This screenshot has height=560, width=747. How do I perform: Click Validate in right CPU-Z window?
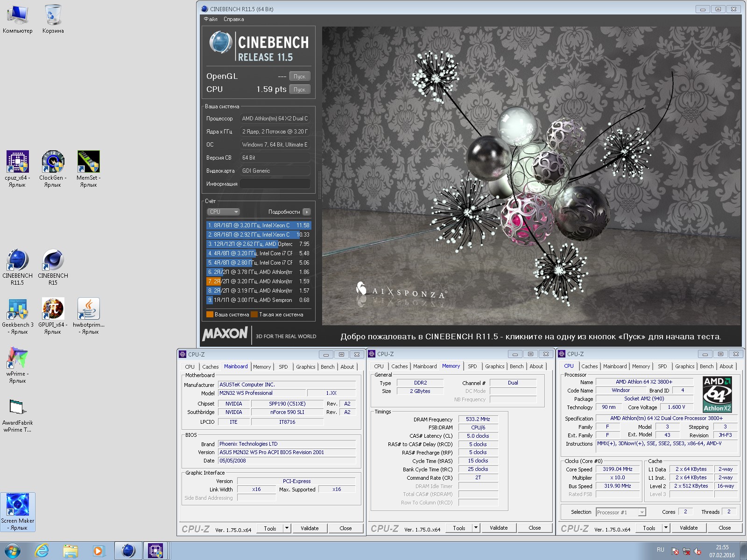click(689, 528)
